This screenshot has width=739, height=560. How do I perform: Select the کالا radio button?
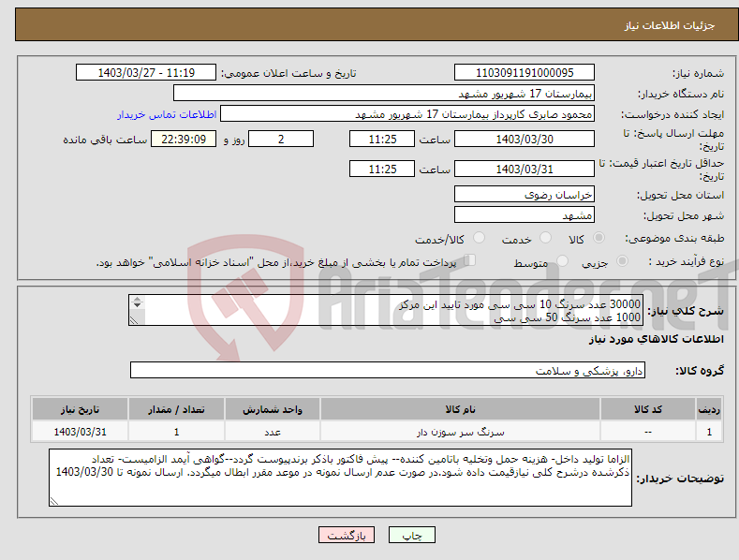point(599,238)
